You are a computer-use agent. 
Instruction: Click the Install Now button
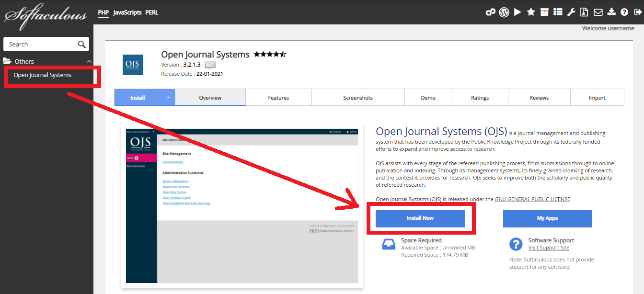[x=420, y=218]
